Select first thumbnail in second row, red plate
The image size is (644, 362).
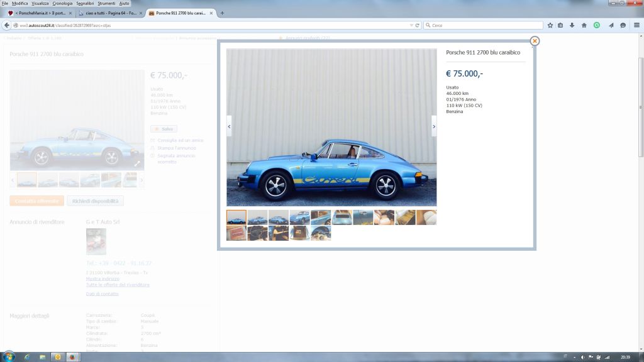pos(236,233)
